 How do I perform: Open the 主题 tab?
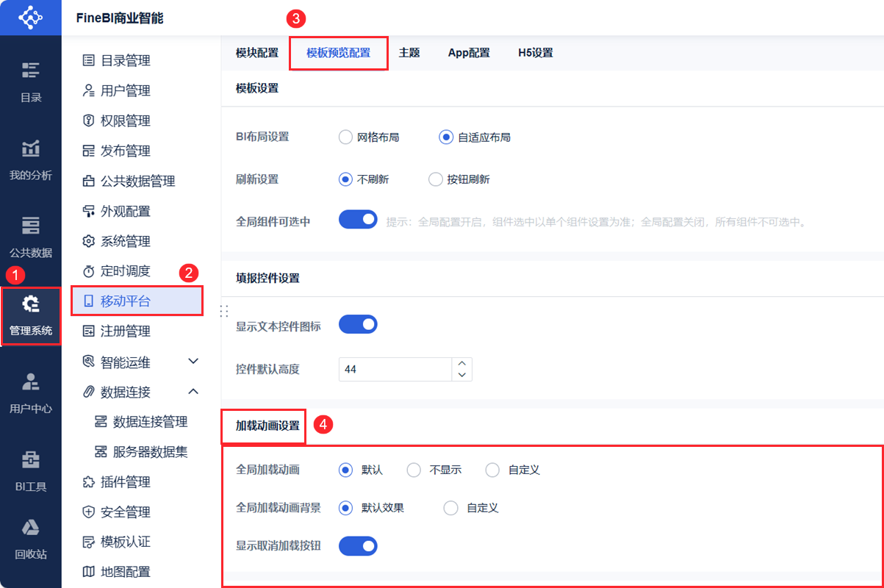tap(409, 52)
